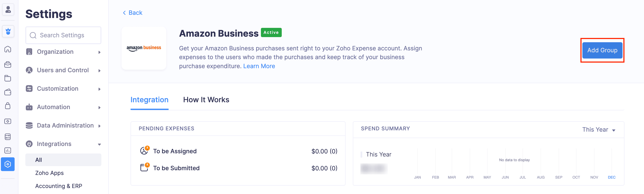Open the analytics chart icon in sidebar
This screenshot has height=194, width=644.
coord(8,150)
